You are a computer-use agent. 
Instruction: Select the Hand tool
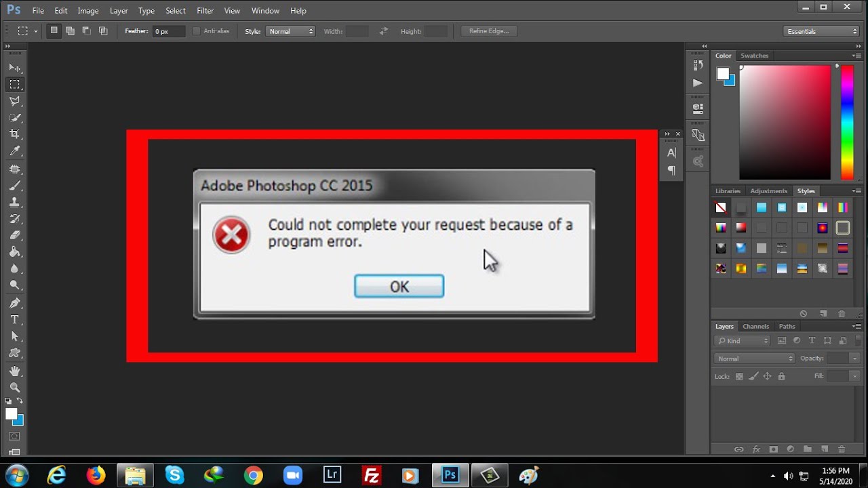15,371
